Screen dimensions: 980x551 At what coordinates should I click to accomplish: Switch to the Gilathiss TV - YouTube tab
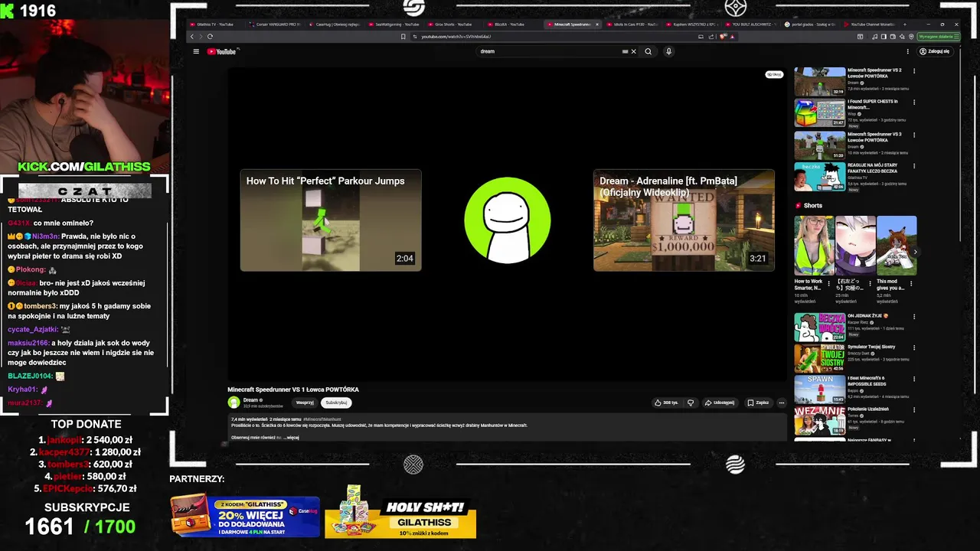[x=217, y=24]
